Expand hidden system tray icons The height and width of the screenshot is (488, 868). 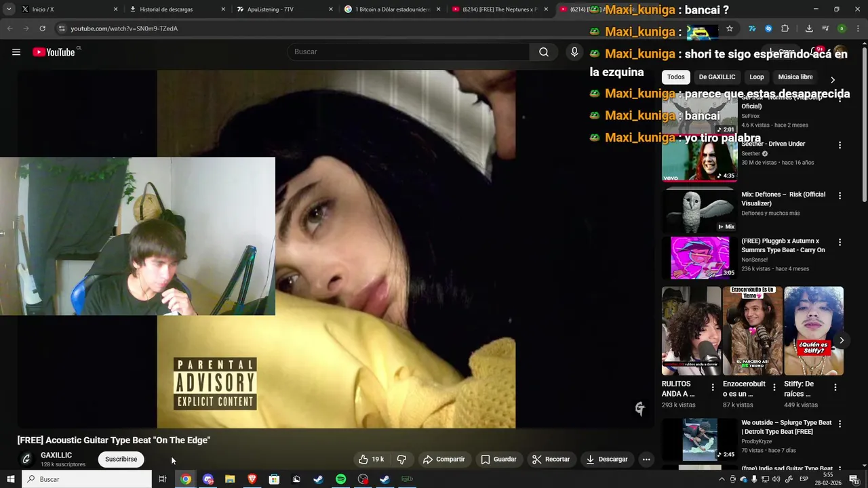point(722,479)
